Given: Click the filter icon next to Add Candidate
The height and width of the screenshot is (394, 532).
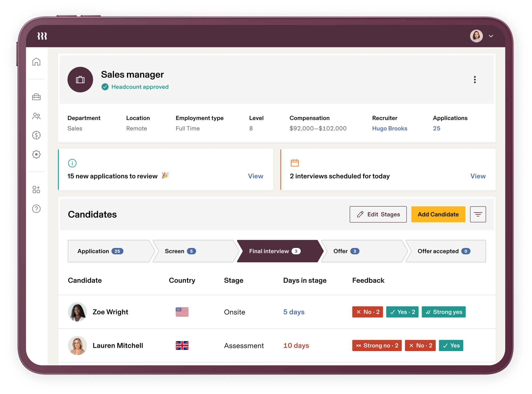Looking at the screenshot, I should click(x=478, y=214).
